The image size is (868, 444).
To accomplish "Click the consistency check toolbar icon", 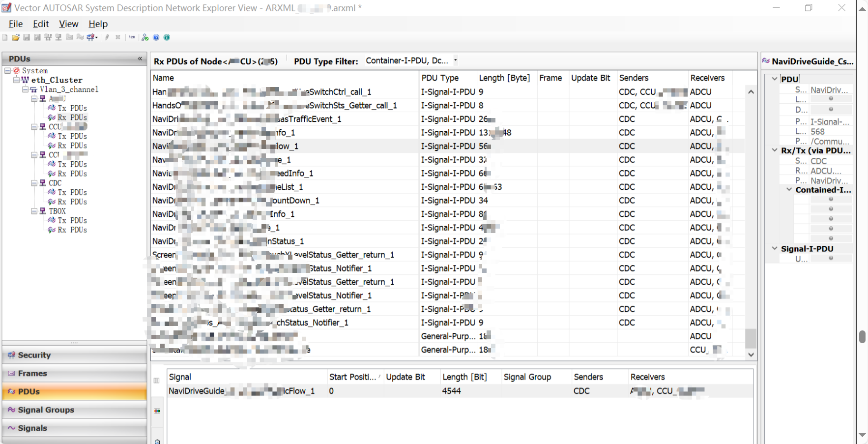I will point(145,37).
